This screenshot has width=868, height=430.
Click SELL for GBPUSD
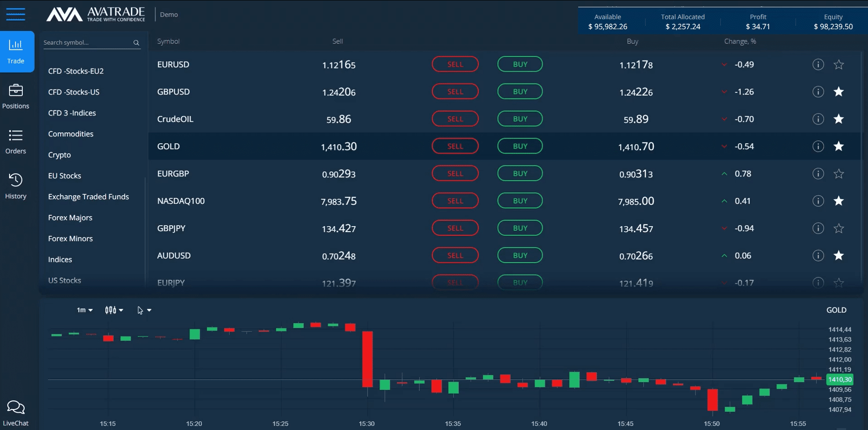pyautogui.click(x=455, y=92)
